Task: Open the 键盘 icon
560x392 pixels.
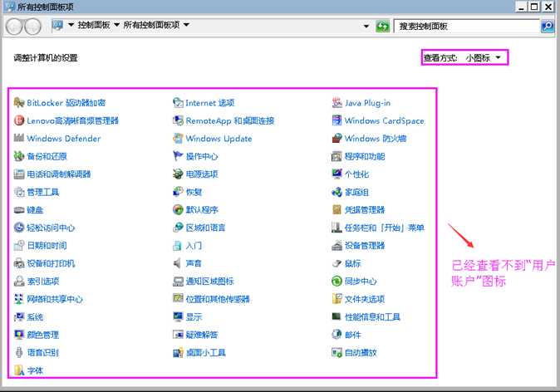Action: click(x=19, y=210)
